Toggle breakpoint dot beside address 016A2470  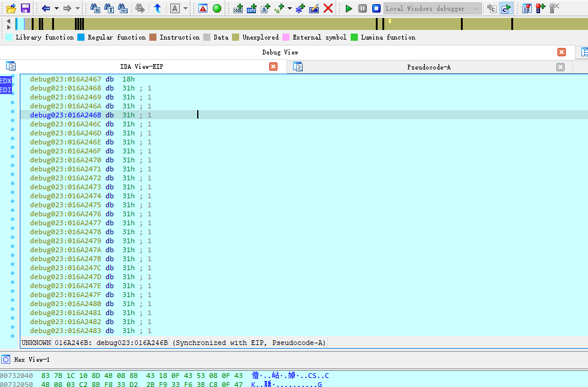pos(13,156)
